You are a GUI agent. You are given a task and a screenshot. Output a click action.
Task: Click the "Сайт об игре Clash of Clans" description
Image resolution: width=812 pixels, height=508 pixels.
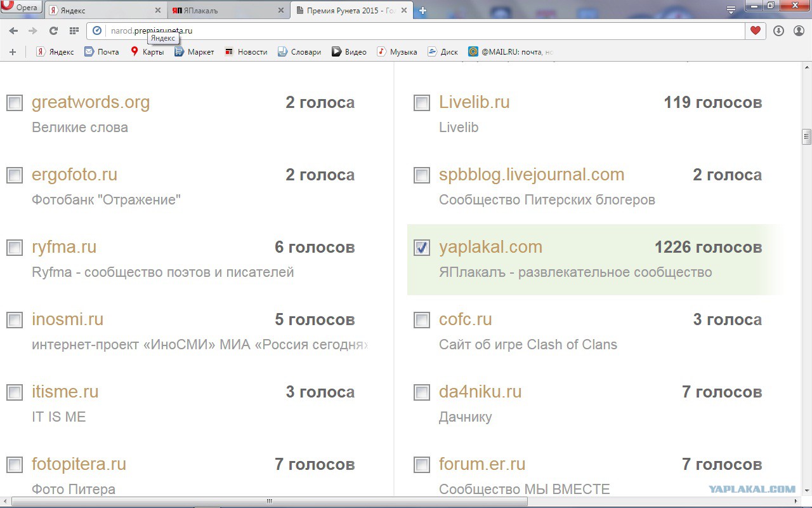coord(528,345)
